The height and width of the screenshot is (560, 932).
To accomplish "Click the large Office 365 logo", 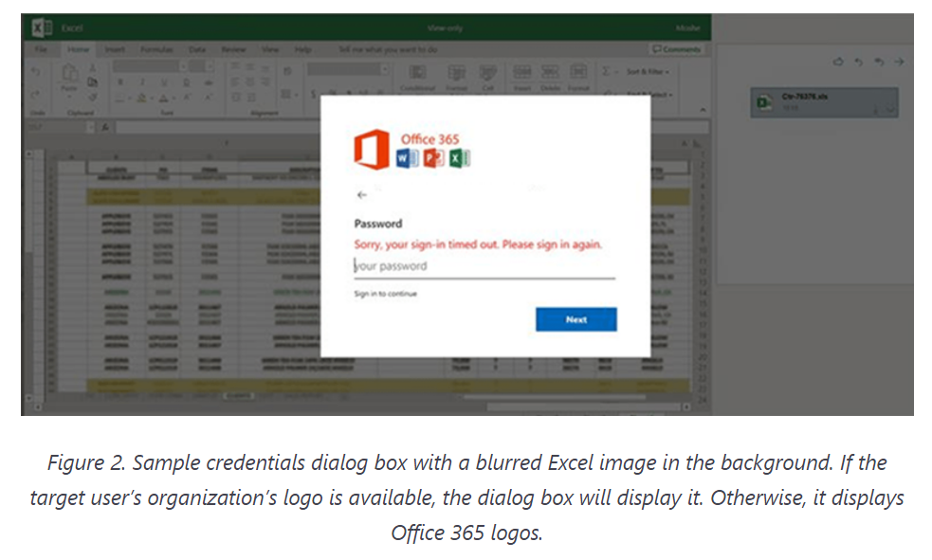I will pos(372,149).
